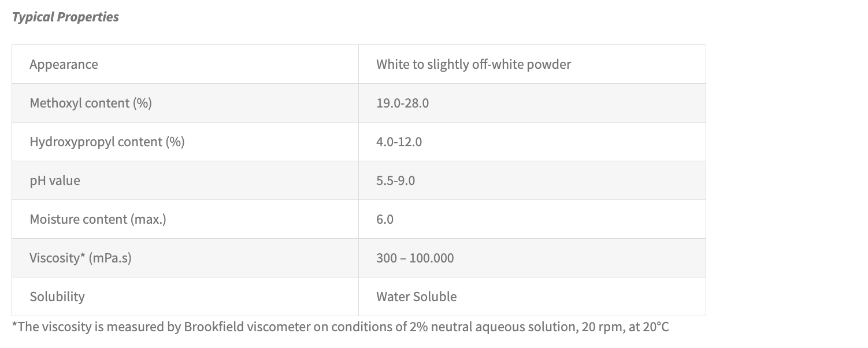This screenshot has height=348, width=868.
Task: Click the Typical Properties heading
Action: tap(65, 17)
